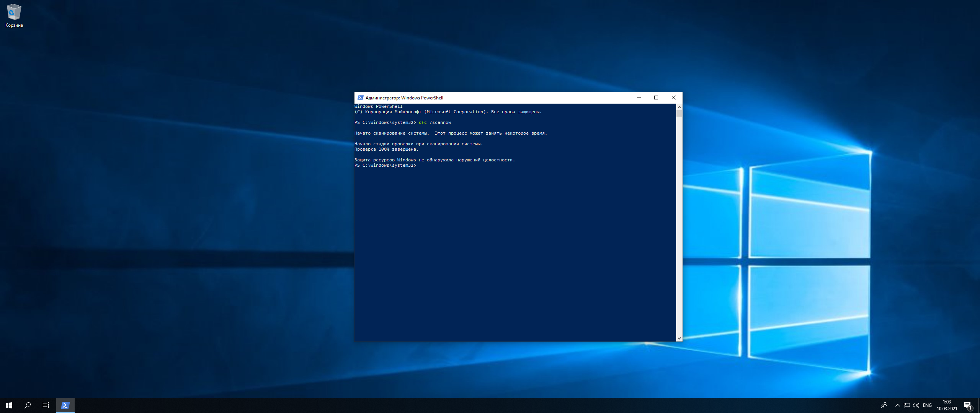Open network status tray icon
This screenshot has height=413, width=980.
click(907, 405)
